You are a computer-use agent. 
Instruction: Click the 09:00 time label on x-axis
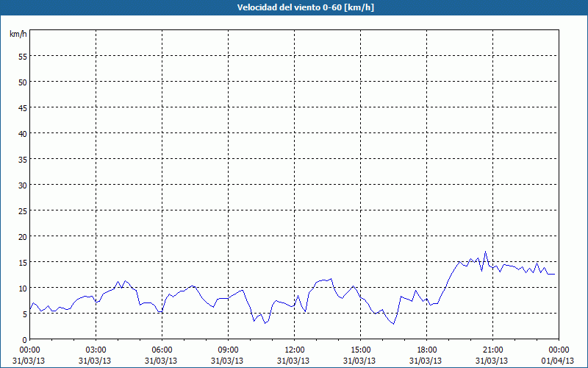(228, 350)
